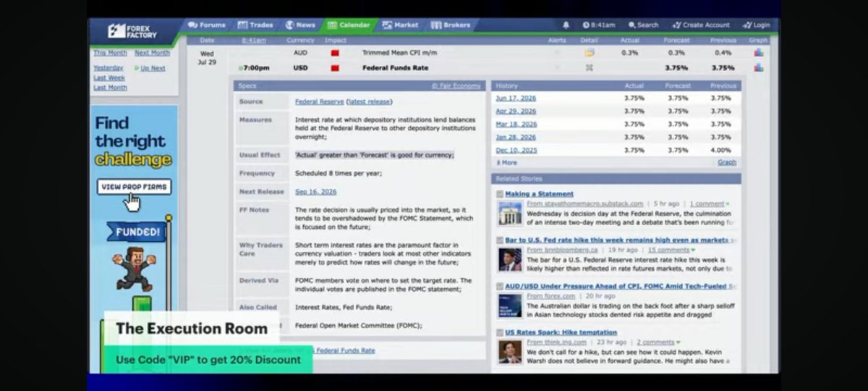Expand '1 comment' on Making a Statement
Image resolution: width=868 pixels, height=391 pixels.
click(709, 204)
